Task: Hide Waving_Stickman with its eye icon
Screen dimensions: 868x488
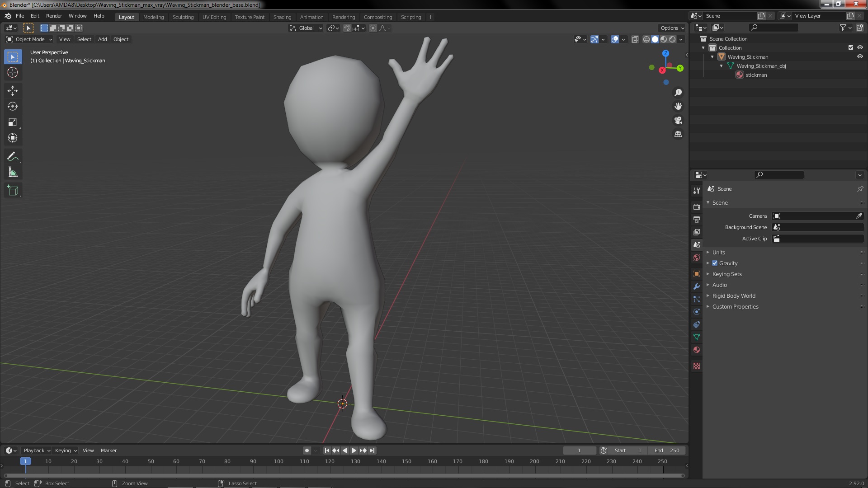Action: (x=860, y=56)
